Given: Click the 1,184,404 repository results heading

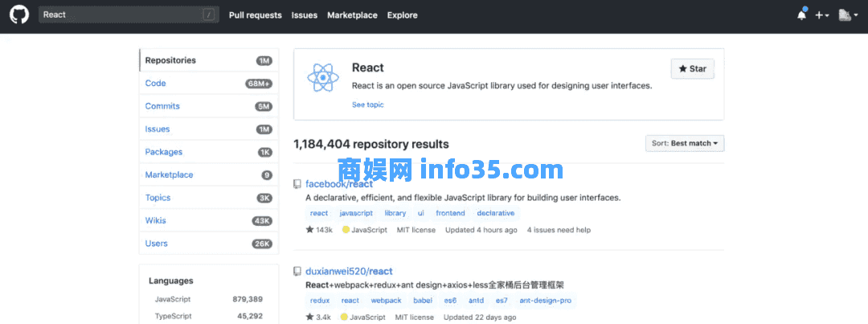Looking at the screenshot, I should click(371, 145).
